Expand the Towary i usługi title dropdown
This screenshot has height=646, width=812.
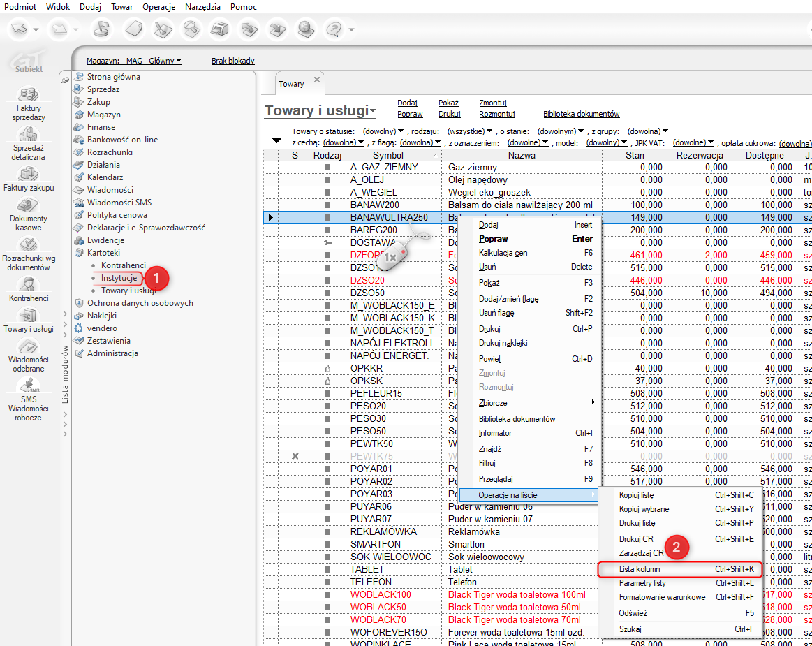(320, 111)
